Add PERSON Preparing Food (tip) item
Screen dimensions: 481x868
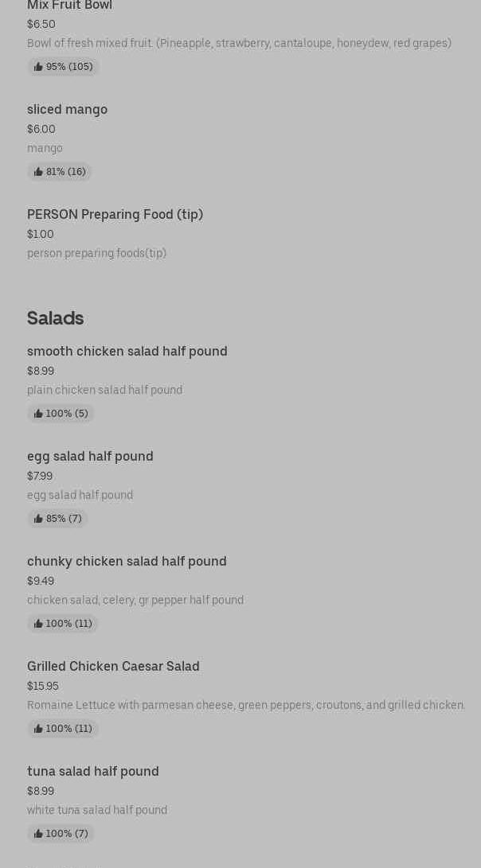pos(115,215)
